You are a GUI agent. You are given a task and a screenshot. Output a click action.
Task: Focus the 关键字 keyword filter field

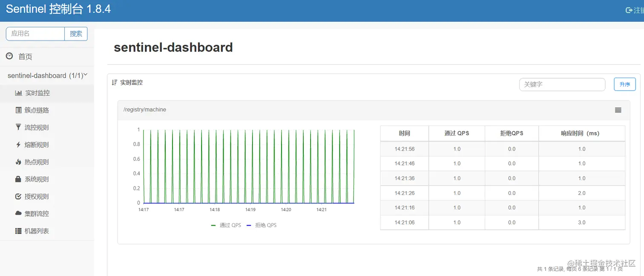[x=562, y=84]
